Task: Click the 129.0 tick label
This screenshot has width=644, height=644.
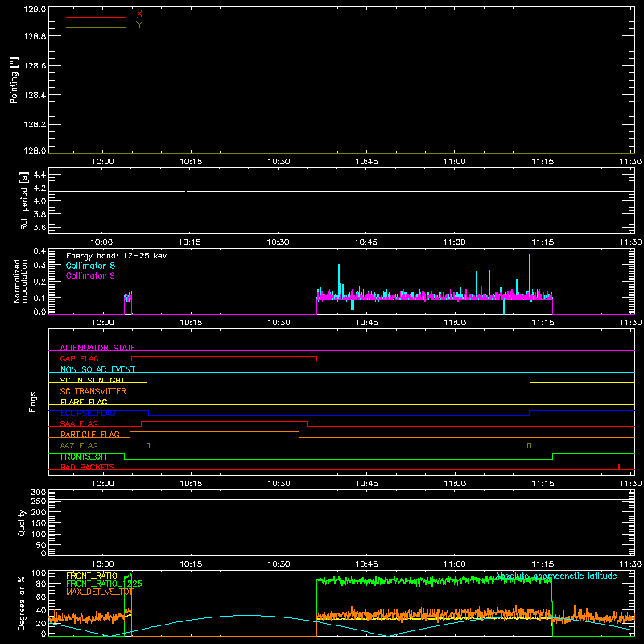Action: tap(35, 10)
